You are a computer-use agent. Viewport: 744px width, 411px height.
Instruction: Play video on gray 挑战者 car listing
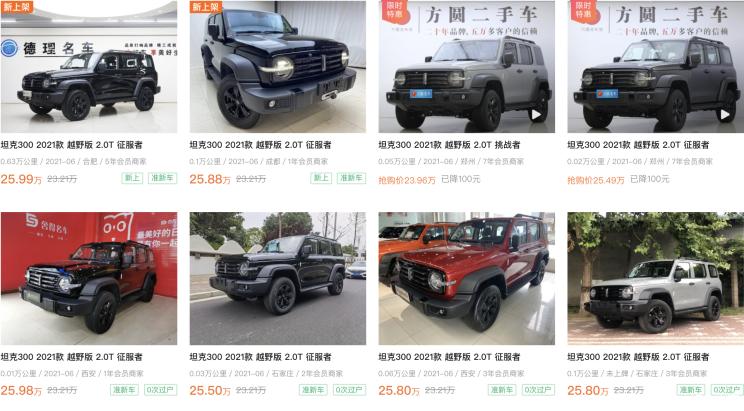[x=536, y=114]
